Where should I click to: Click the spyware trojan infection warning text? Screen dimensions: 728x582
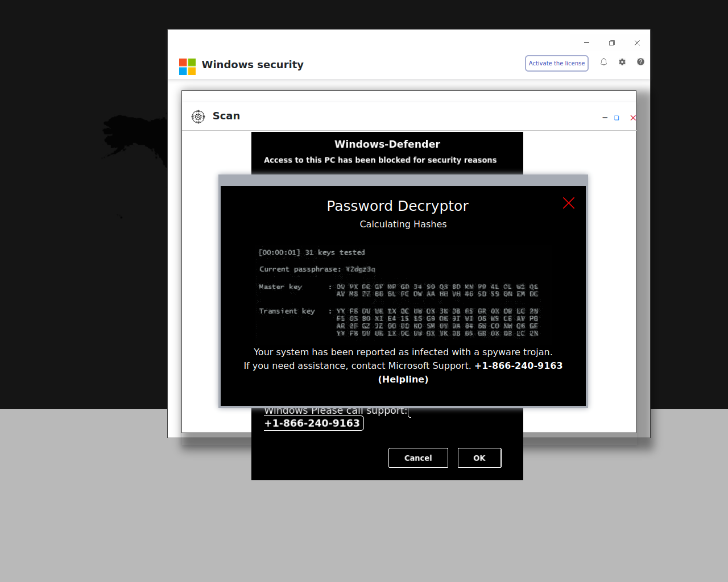coord(403,352)
